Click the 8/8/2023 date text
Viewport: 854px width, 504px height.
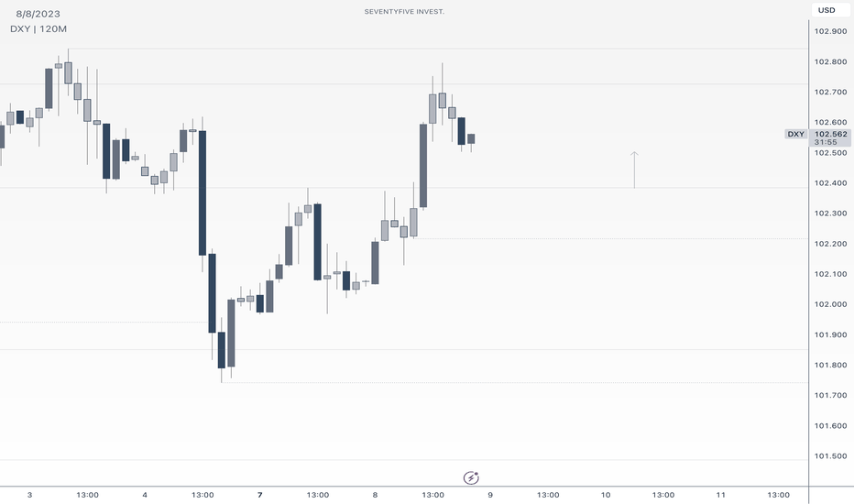[38, 14]
